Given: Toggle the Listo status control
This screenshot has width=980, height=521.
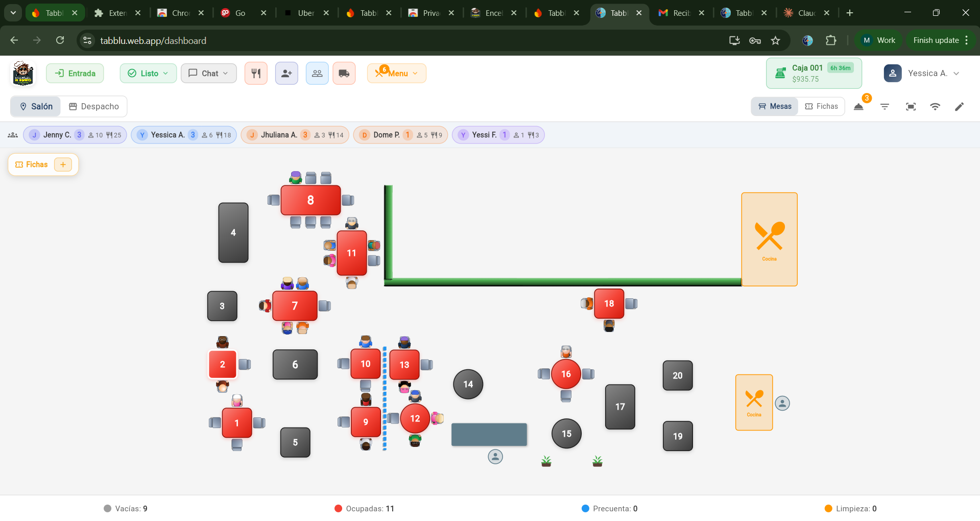Looking at the screenshot, I should pyautogui.click(x=148, y=73).
